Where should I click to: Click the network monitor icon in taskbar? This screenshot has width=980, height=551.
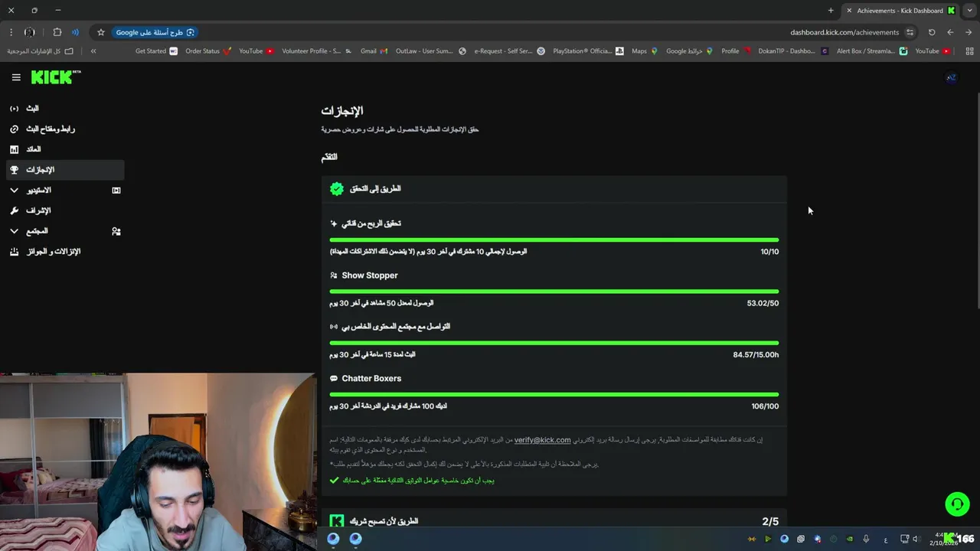click(x=904, y=539)
